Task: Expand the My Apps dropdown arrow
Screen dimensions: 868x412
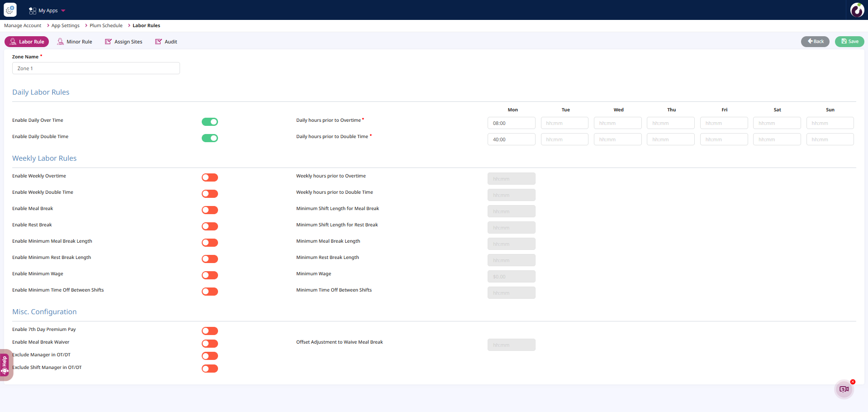Action: pyautogui.click(x=63, y=10)
